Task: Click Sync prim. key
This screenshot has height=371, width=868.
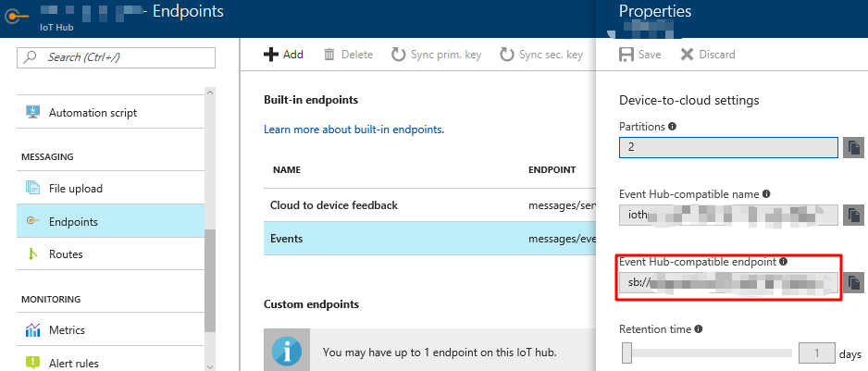Action: (436, 55)
